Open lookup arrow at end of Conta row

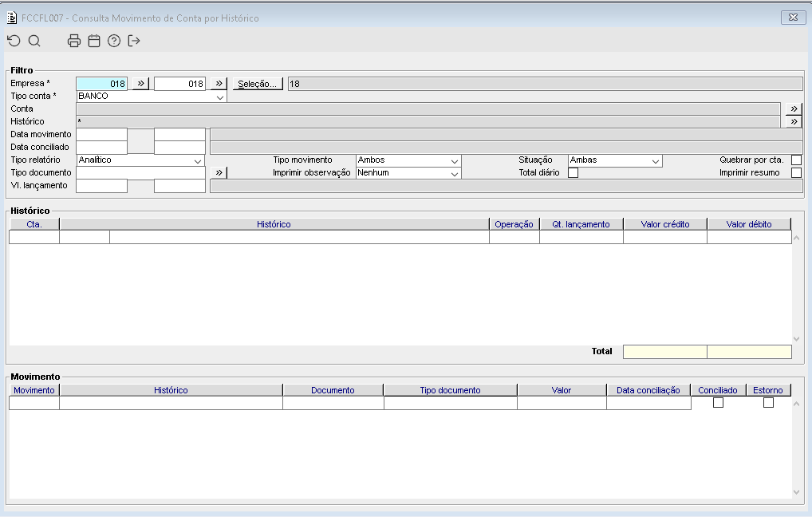coord(794,109)
